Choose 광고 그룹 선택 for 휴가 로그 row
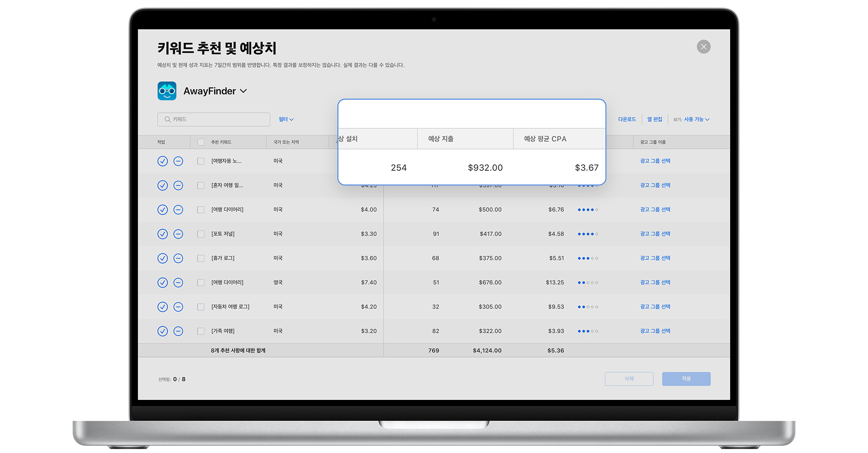This screenshot has height=453, width=868. [655, 258]
